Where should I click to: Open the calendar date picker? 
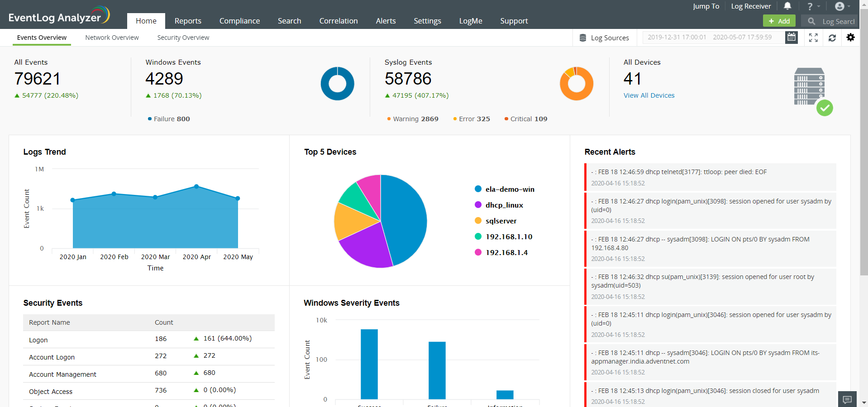[x=792, y=37]
